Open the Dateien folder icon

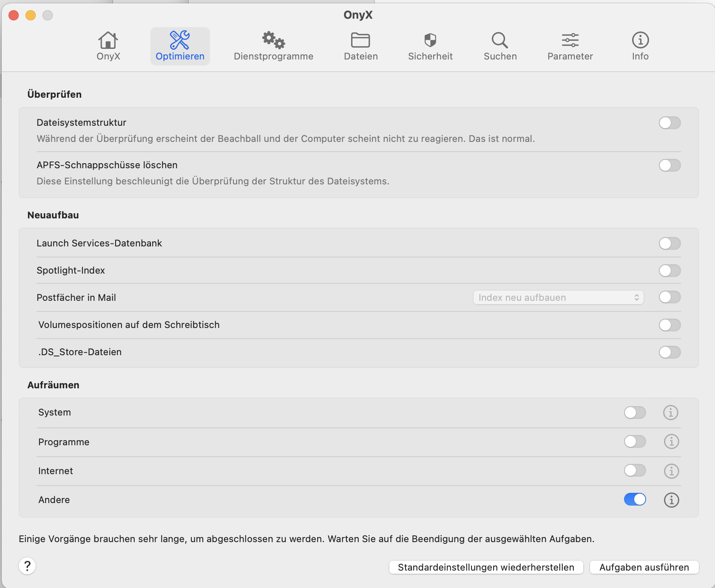click(x=360, y=40)
